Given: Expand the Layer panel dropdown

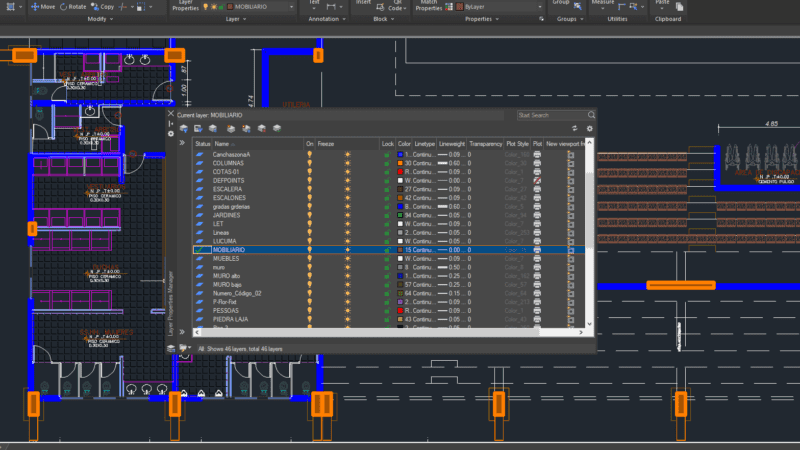Looking at the screenshot, I should click(236, 19).
